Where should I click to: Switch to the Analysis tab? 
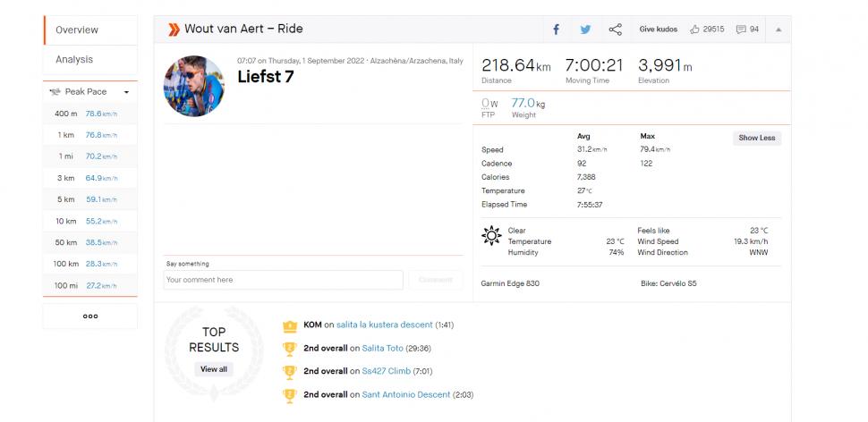pyautogui.click(x=90, y=60)
